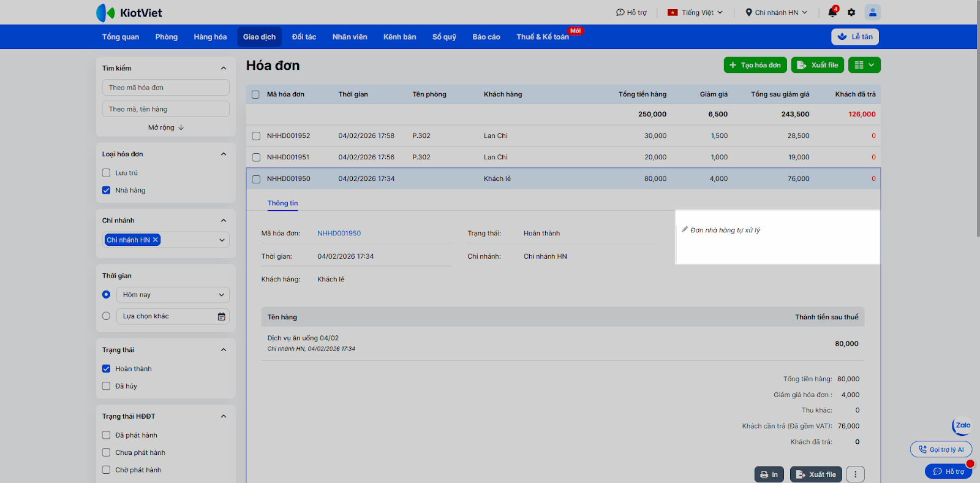
Task: Select invoice NHHD001950 checkbox
Action: [x=256, y=179]
